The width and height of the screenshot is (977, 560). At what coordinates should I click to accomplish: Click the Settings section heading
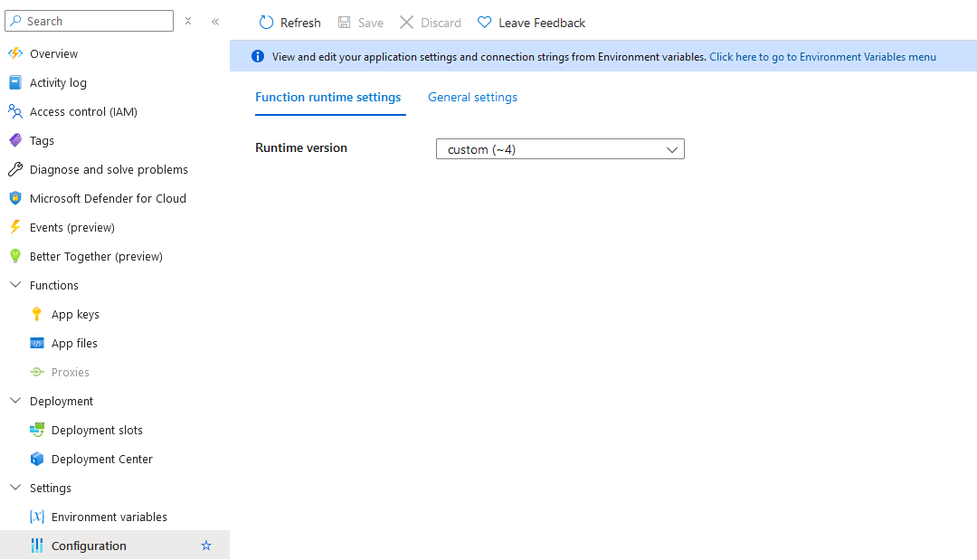point(51,489)
